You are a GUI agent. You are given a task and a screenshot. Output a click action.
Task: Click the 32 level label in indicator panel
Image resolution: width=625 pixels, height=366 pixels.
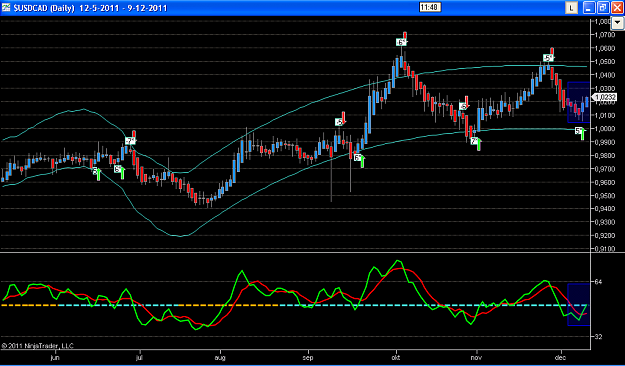point(598,337)
